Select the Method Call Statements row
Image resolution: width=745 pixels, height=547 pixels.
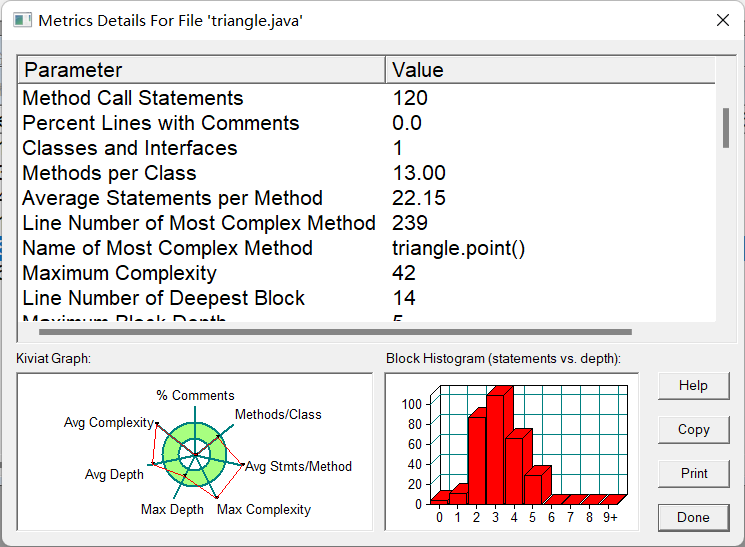coord(367,98)
